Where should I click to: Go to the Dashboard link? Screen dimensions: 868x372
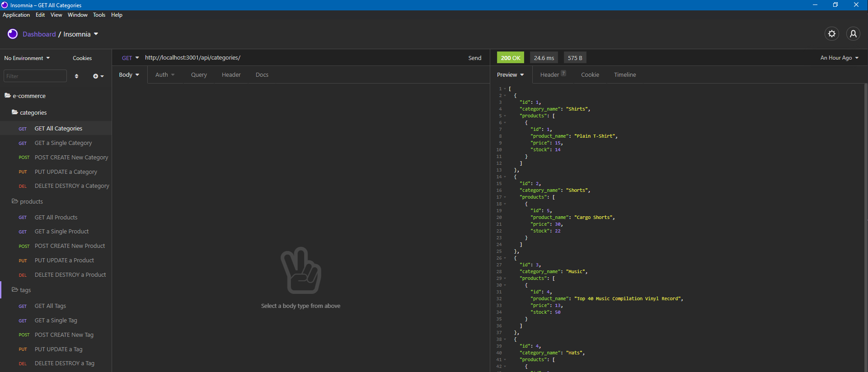[x=39, y=34]
